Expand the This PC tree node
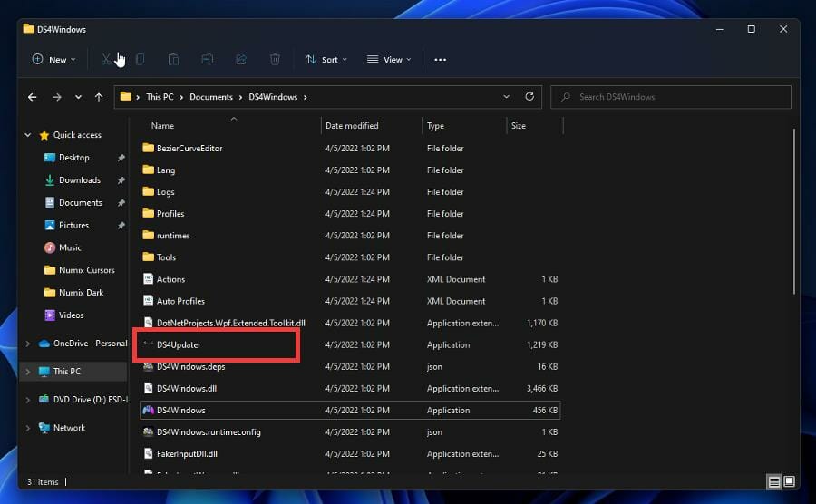The height and width of the screenshot is (504, 816). [28, 372]
